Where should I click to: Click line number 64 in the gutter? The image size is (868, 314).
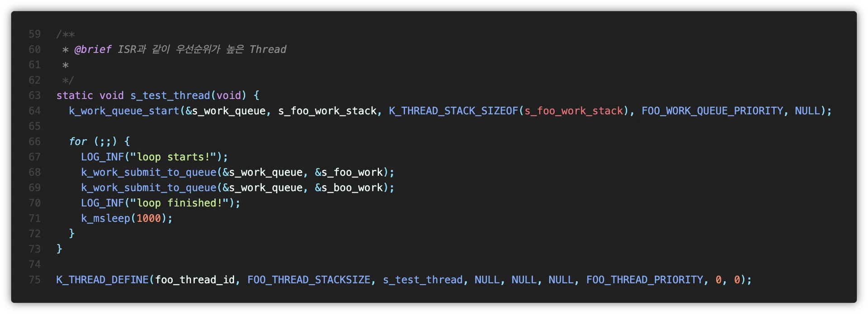click(x=34, y=111)
